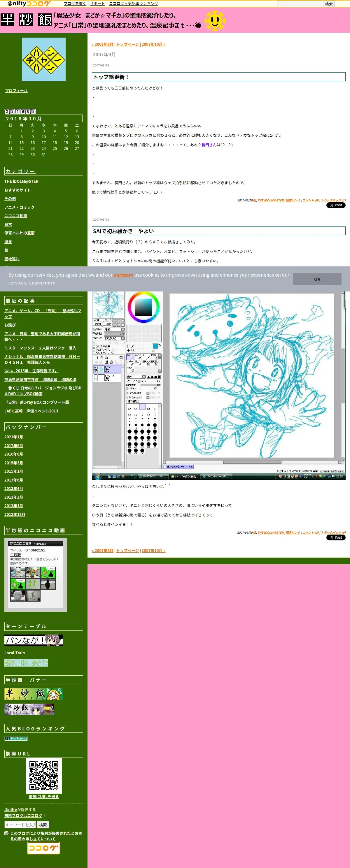Open コメント (2) link
The width and height of the screenshot is (350, 868).
pyautogui.click(x=311, y=533)
